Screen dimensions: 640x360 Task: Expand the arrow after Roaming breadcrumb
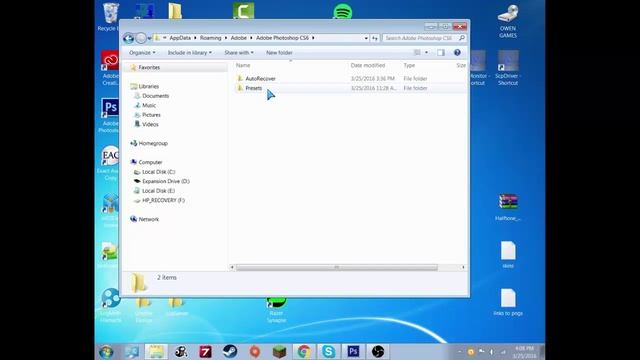(226, 38)
